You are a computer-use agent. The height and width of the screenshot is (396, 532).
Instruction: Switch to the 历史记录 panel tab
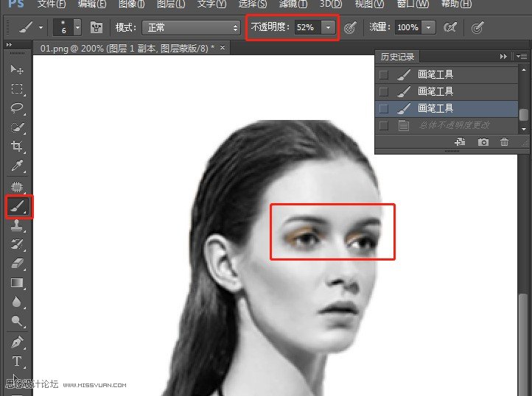tap(397, 56)
